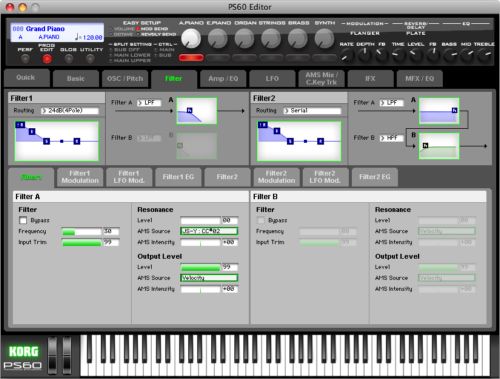This screenshot has width=500, height=379.
Task: Click the E.PIANO volume knob
Action: [218, 38]
